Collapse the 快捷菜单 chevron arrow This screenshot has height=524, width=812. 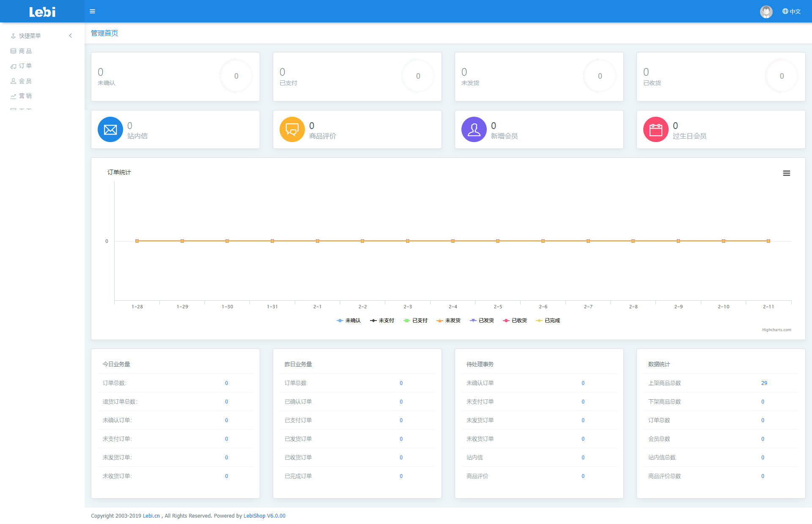[x=71, y=36]
